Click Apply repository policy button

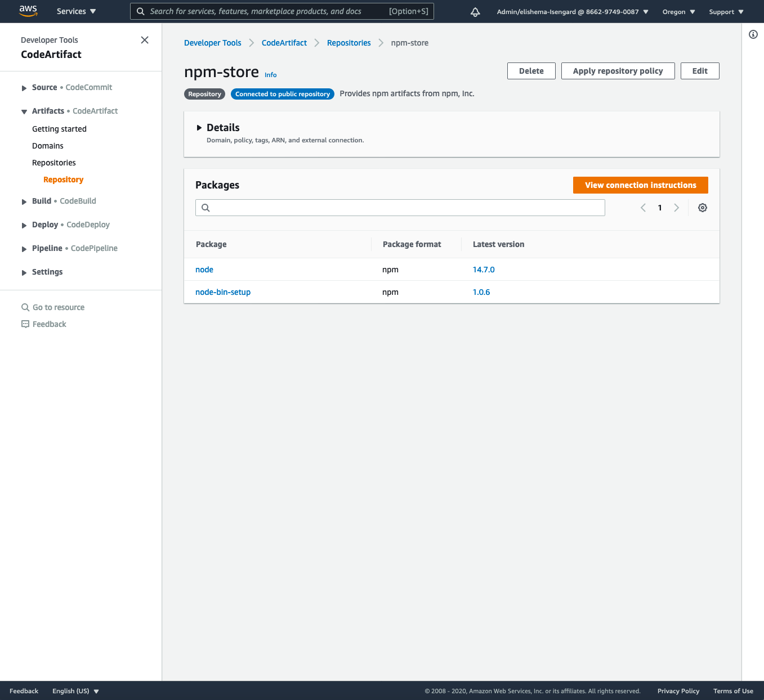coord(618,71)
